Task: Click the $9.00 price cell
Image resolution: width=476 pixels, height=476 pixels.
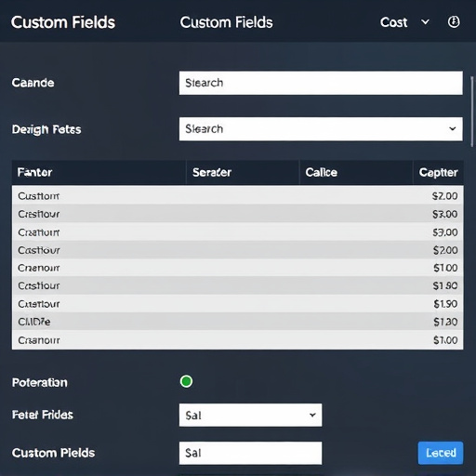Action: pyautogui.click(x=445, y=232)
